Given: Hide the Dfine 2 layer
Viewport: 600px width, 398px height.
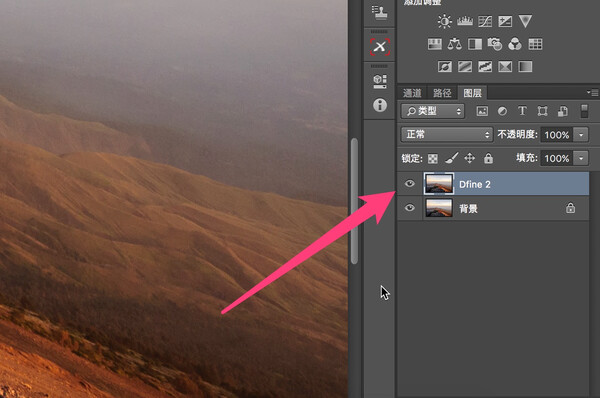Looking at the screenshot, I should [409, 184].
